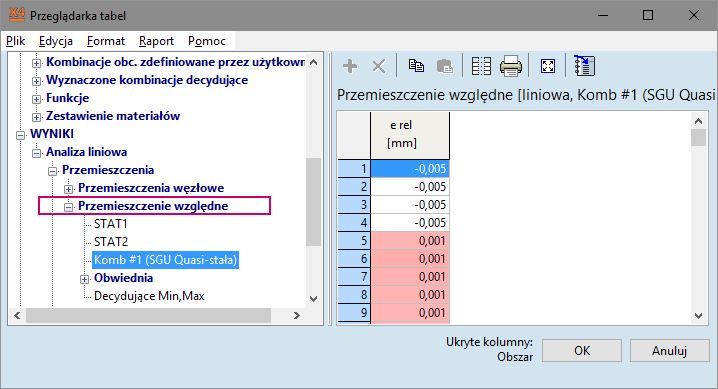Expand the Obwiednia tree node
This screenshot has height=389, width=718.
[x=84, y=279]
